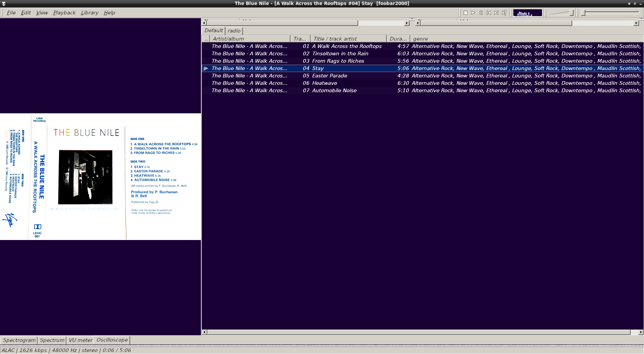Click the '..' playing-status column header
The height and width of the screenshot is (354, 644).
206,39
